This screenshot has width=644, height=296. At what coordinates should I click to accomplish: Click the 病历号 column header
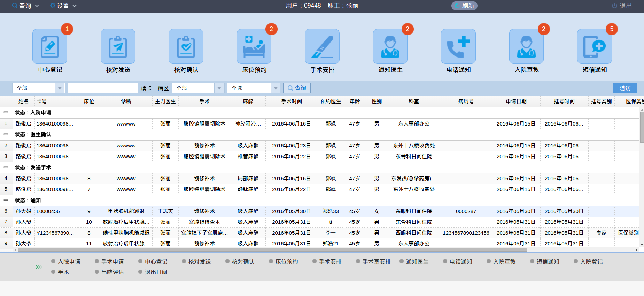466,101
